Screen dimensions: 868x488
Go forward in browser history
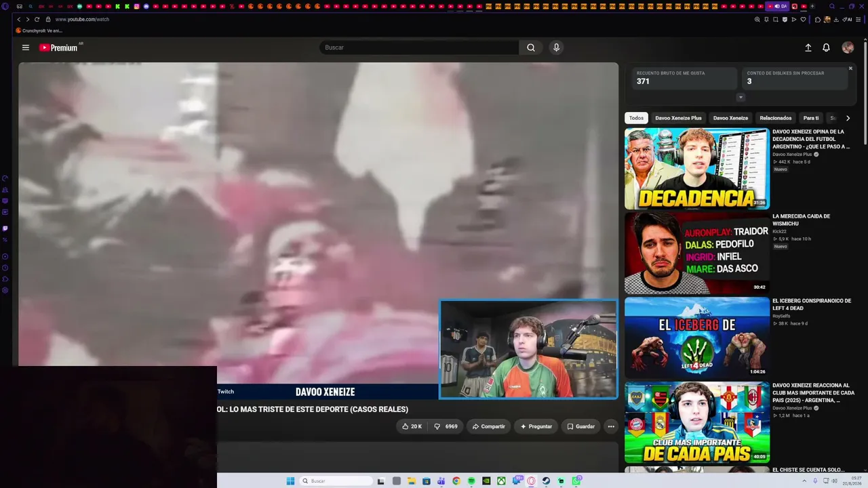pos(27,19)
